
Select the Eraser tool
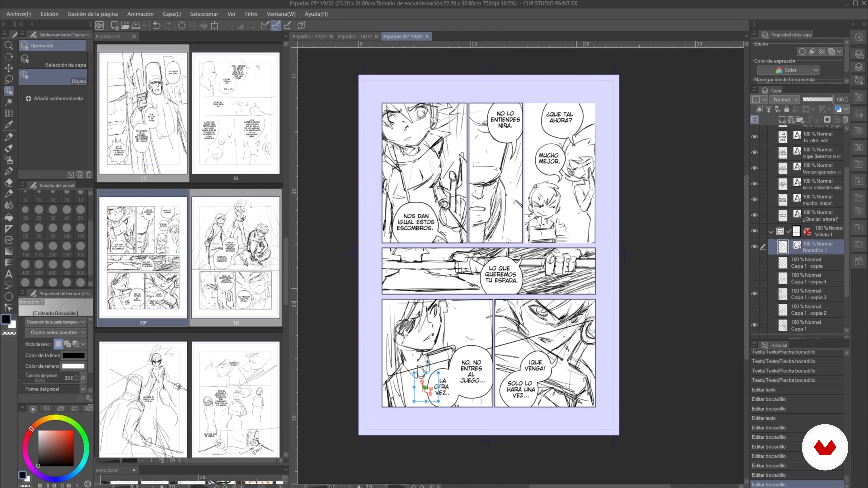point(9,183)
